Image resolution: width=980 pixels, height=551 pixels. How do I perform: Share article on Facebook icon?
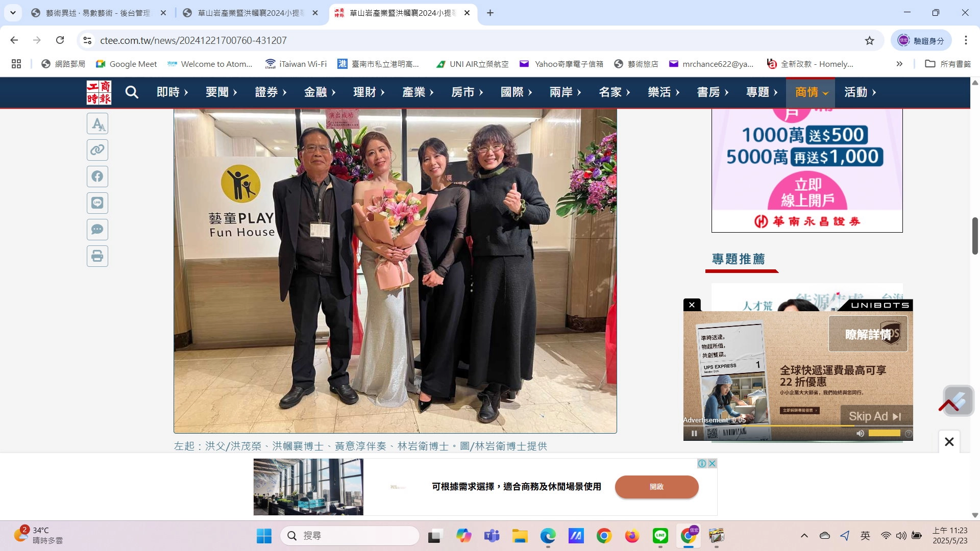tap(97, 177)
